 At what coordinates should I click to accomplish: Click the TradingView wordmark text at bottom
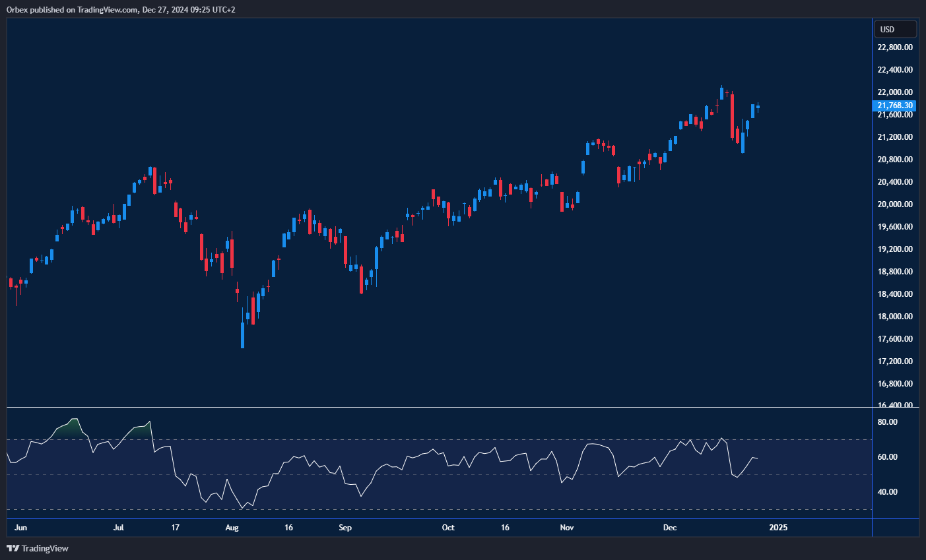click(45, 548)
